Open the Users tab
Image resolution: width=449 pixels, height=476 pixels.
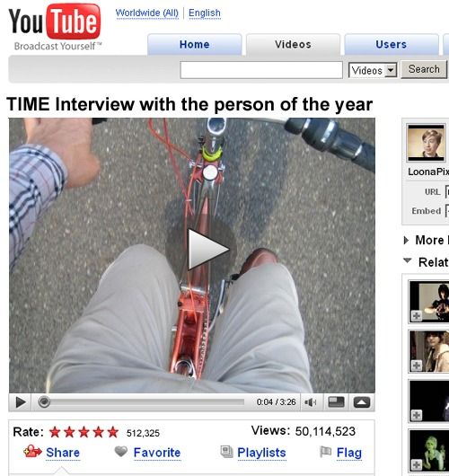point(391,44)
